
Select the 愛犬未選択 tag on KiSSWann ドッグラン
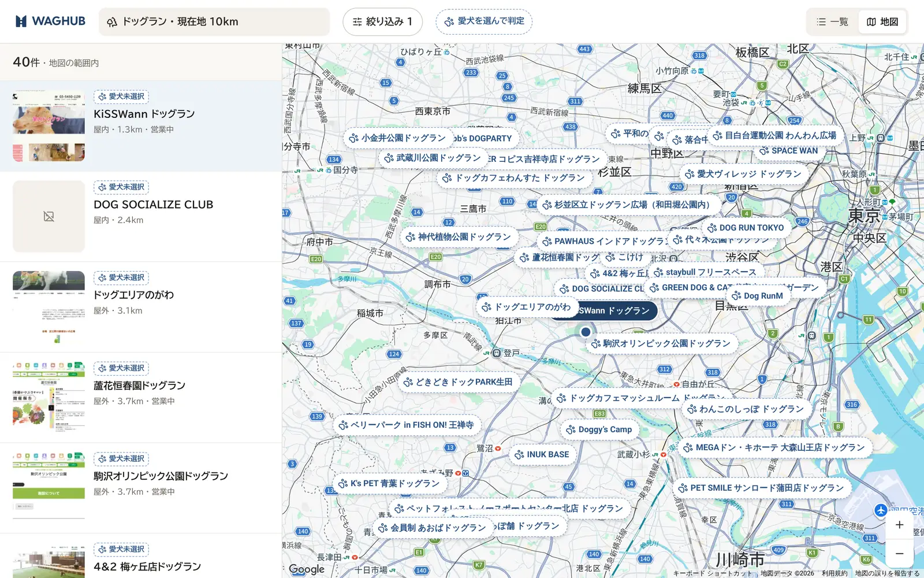tap(121, 97)
